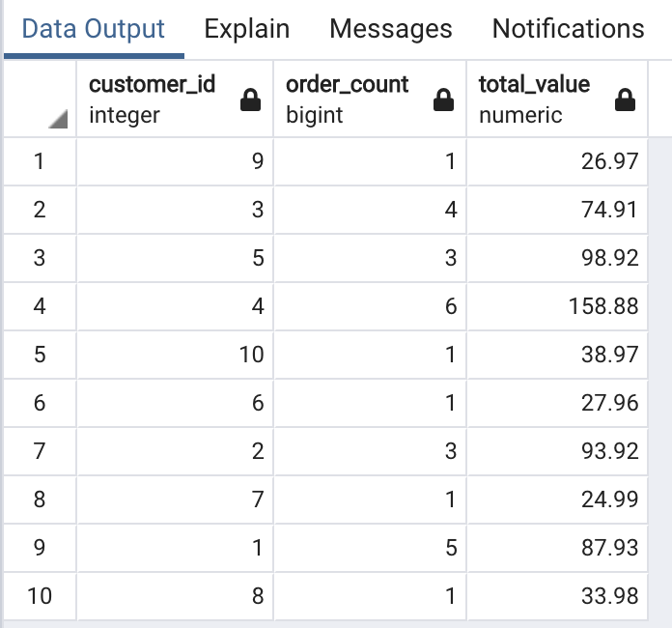Screen dimensions: 672x628
Task: Click the lock icon in order_count column
Action: pos(443,100)
